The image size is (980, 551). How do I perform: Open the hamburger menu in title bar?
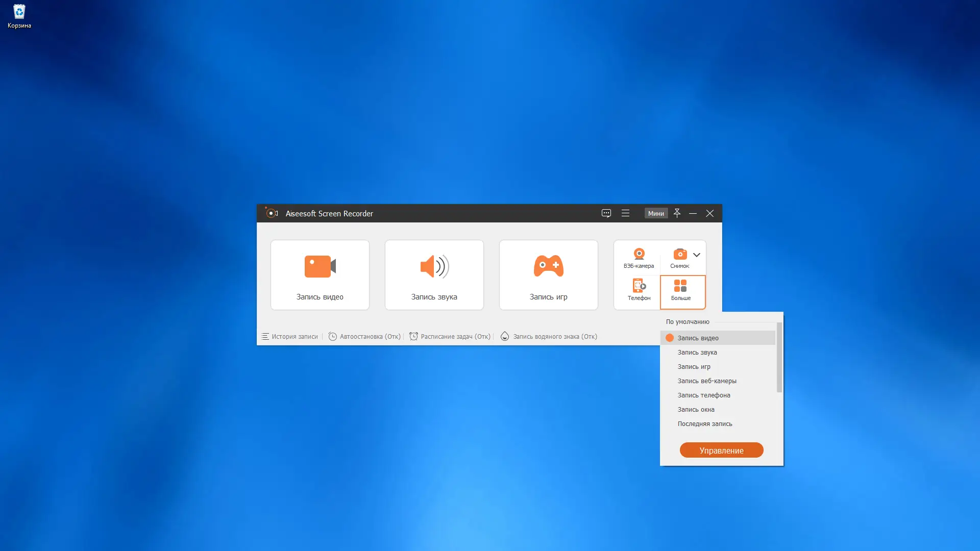click(x=626, y=213)
